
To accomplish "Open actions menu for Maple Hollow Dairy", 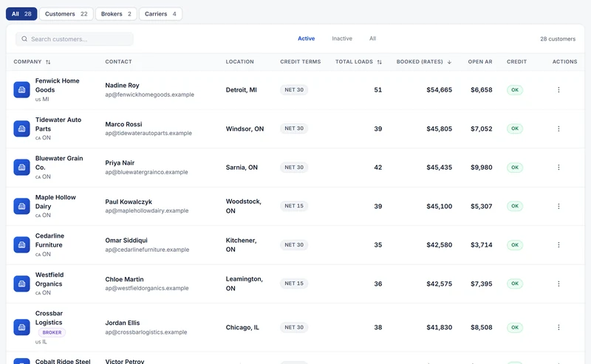I will (x=558, y=206).
